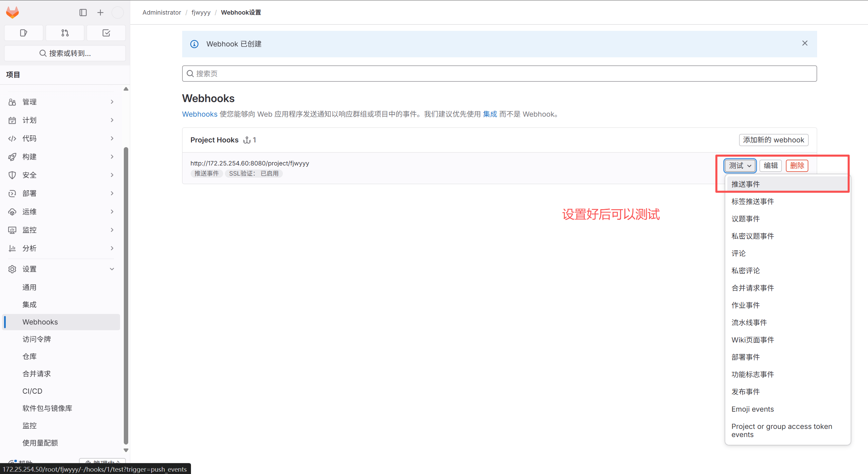Dismiss the Webhook 已创建 alert
Image resolution: width=868 pixels, height=474 pixels.
(x=805, y=43)
